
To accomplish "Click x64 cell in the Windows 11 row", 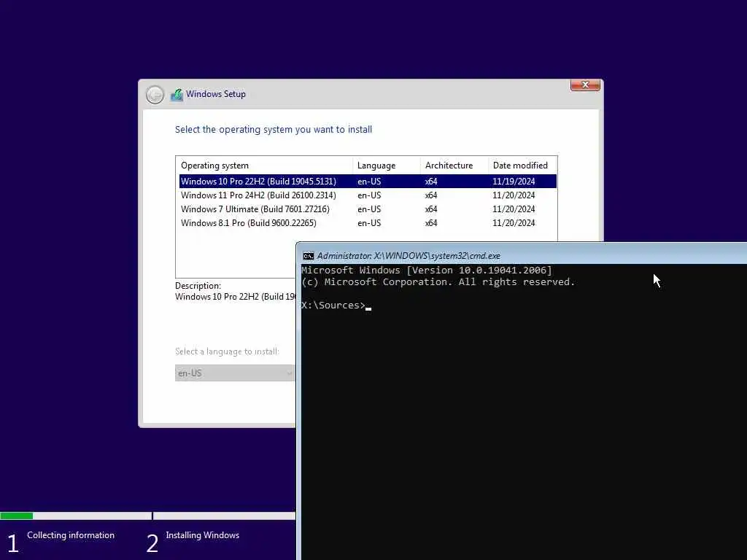I will click(431, 195).
